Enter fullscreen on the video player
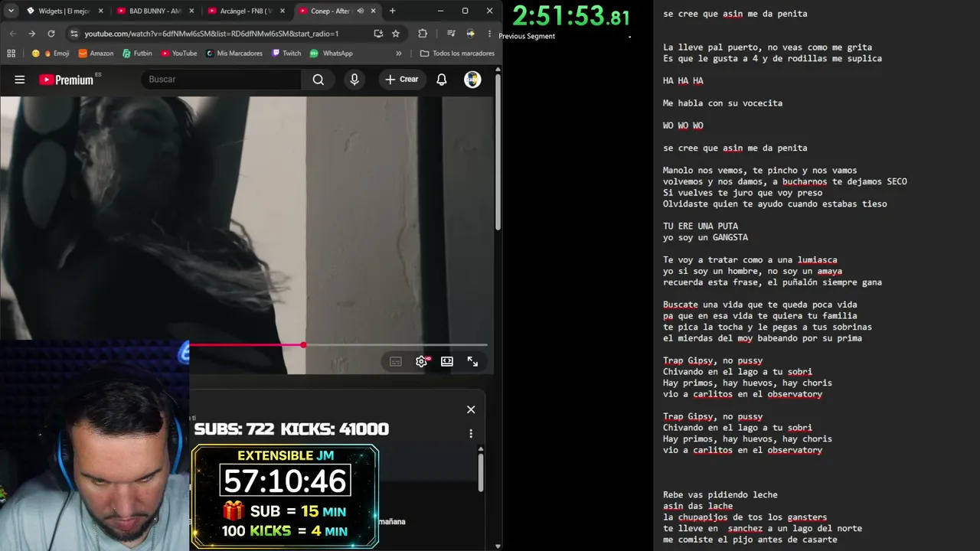 [472, 362]
